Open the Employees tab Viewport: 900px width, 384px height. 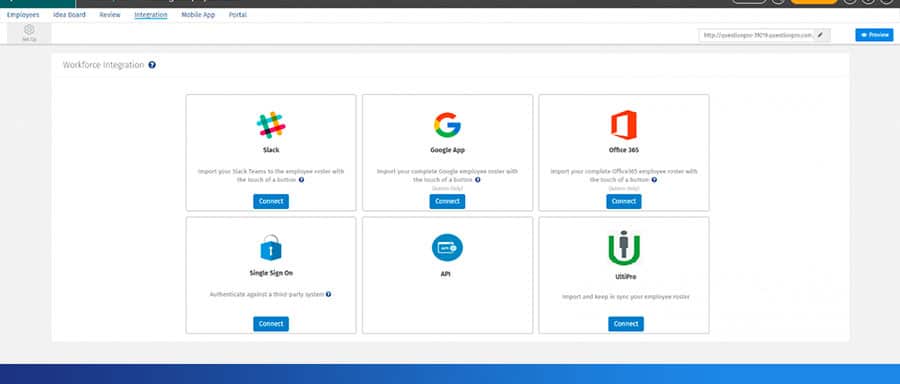coord(23,15)
